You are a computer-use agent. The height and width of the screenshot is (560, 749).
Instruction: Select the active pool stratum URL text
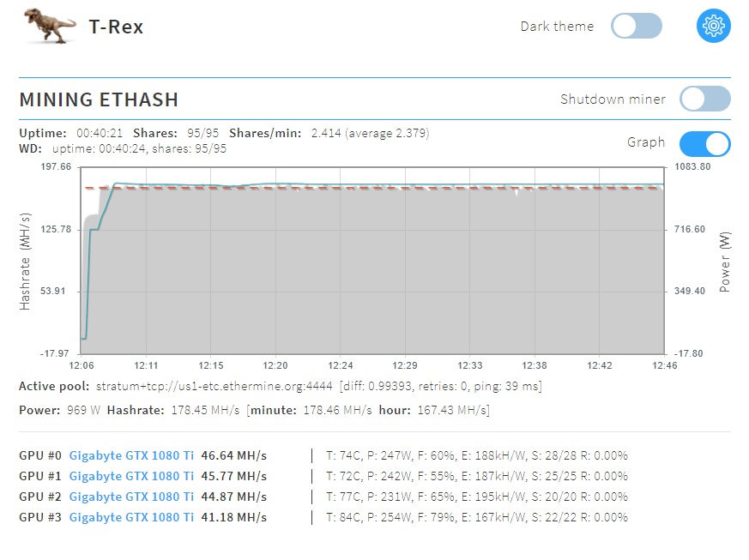pos(214,386)
